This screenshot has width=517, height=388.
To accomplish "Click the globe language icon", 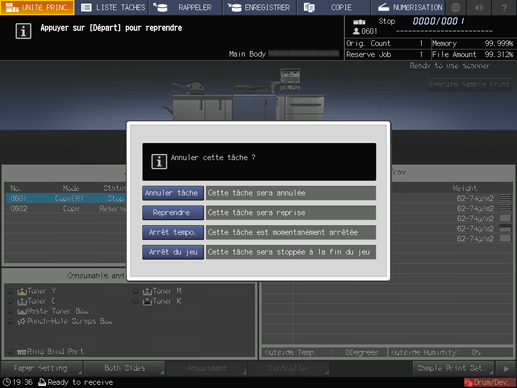I will (x=455, y=7).
